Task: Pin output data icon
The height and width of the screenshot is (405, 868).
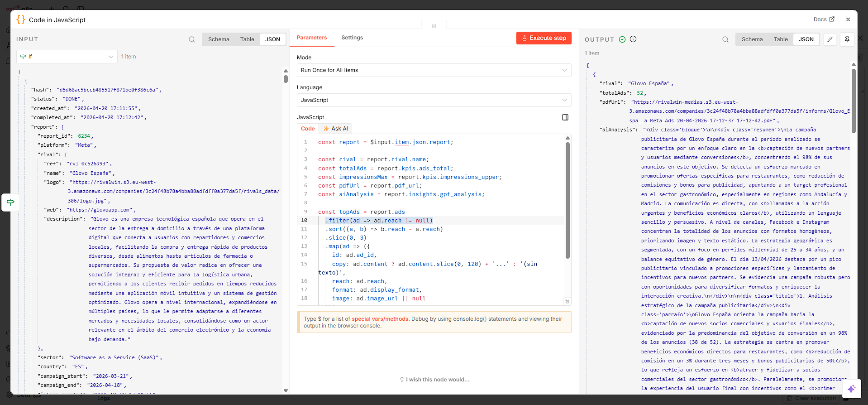Action: (x=847, y=39)
